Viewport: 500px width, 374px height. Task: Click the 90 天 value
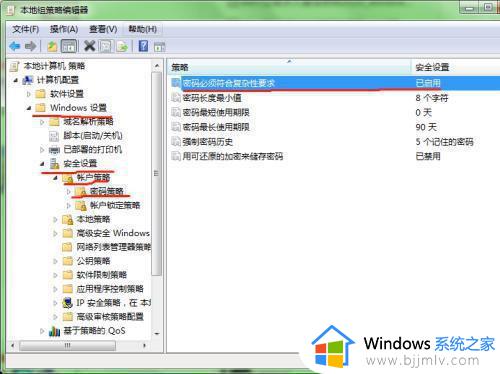coord(426,127)
